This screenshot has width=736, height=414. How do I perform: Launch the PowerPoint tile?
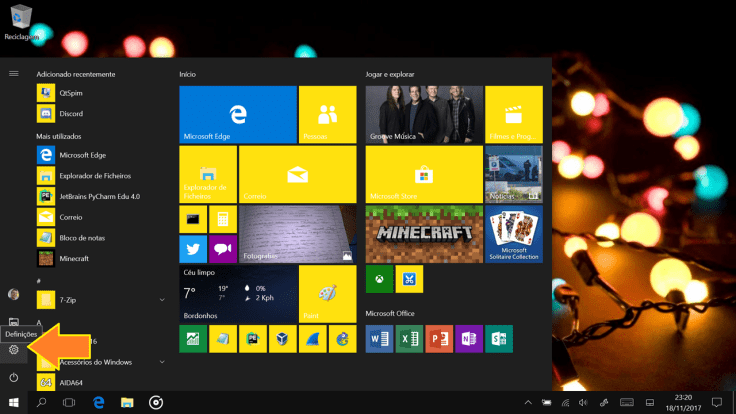(x=438, y=338)
